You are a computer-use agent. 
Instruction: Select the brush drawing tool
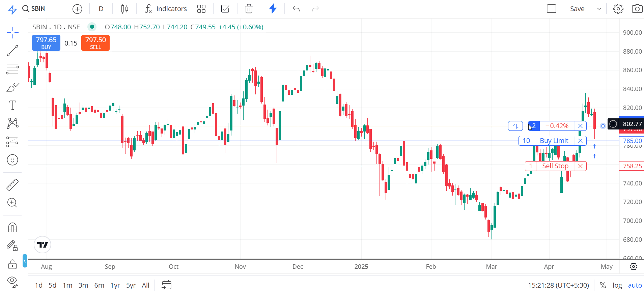[12, 87]
